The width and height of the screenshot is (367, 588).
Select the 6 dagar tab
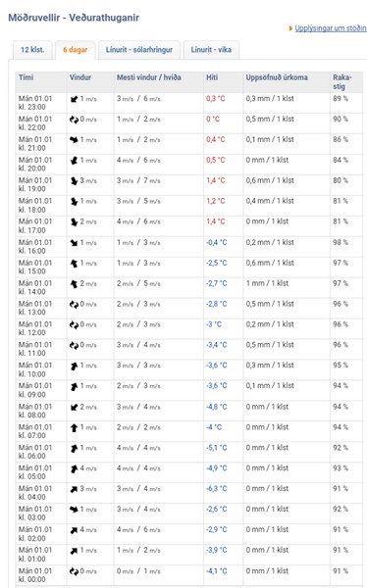point(76,50)
